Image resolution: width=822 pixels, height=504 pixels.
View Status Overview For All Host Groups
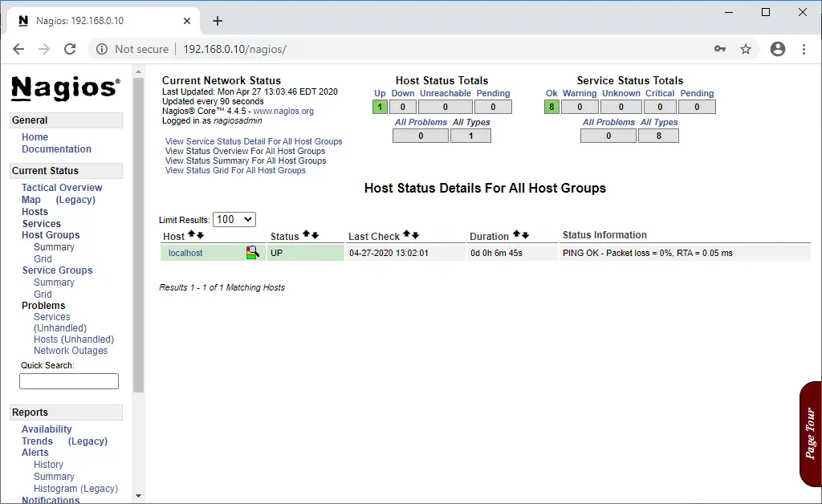(246, 151)
